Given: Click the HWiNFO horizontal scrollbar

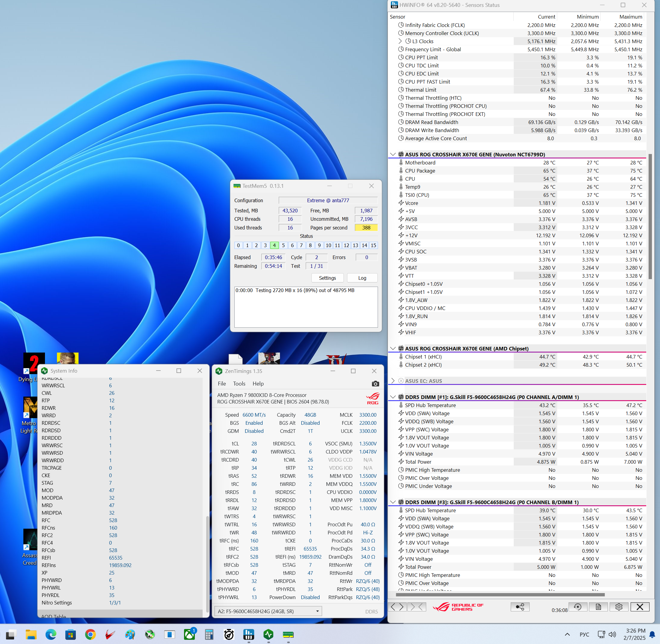Looking at the screenshot, I should click(x=500, y=595).
